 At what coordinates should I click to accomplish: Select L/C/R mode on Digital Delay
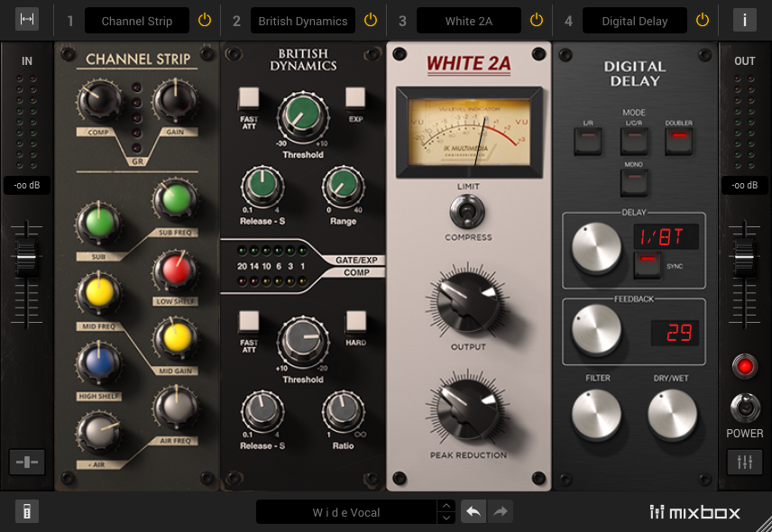tap(634, 142)
